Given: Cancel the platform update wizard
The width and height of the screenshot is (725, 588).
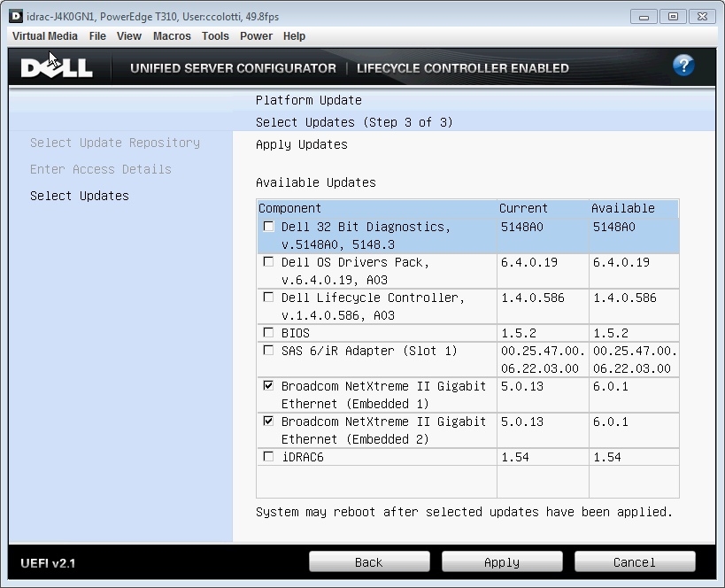Looking at the screenshot, I should click(635, 562).
